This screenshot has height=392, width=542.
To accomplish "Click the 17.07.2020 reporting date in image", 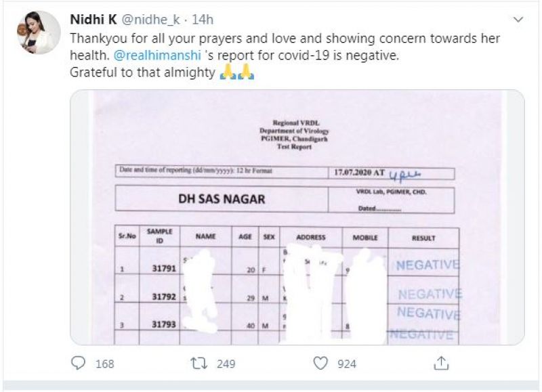I will pos(352,172).
